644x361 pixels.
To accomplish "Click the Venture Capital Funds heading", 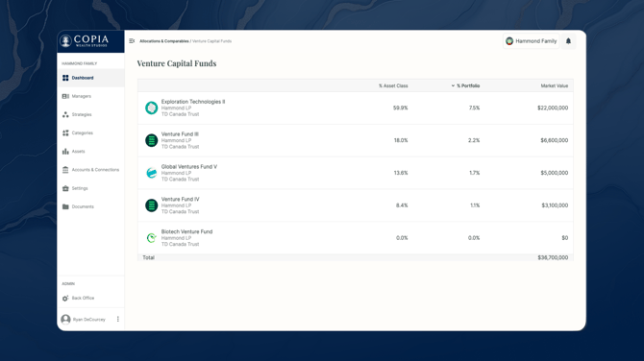I will tap(177, 63).
